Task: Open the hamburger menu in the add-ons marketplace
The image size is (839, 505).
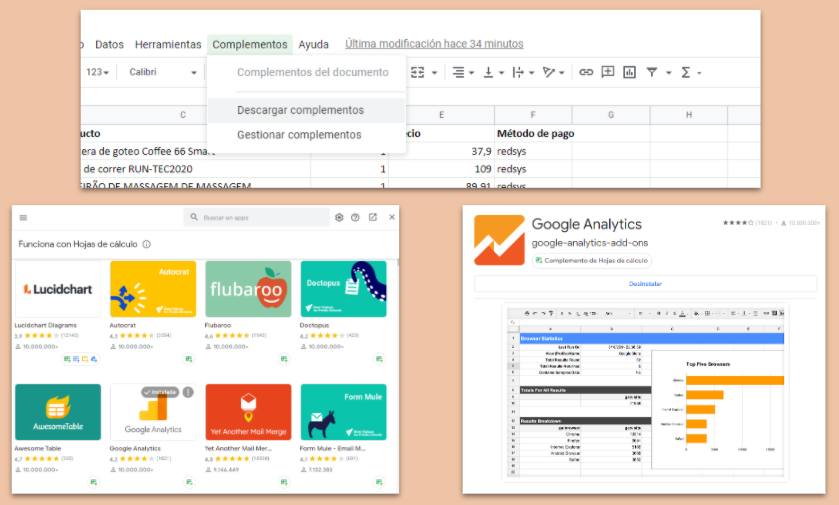Action: tap(23, 218)
